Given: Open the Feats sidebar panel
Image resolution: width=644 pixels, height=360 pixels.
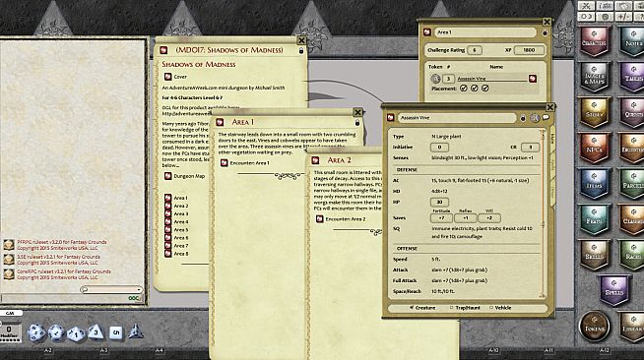Looking at the screenshot, I should pyautogui.click(x=594, y=219).
